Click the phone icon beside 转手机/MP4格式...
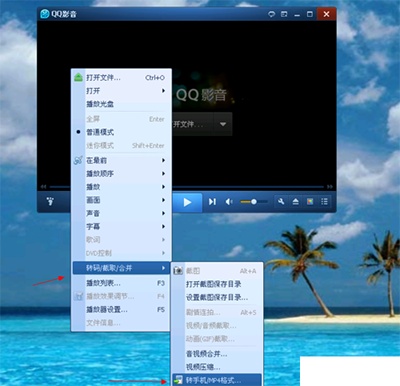Screen dimensions: 400x386 point(178,380)
